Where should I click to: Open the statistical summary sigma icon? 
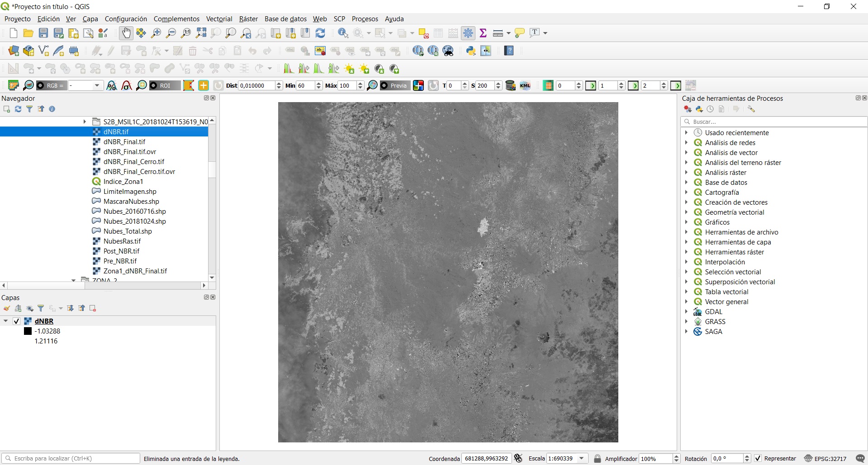[483, 33]
